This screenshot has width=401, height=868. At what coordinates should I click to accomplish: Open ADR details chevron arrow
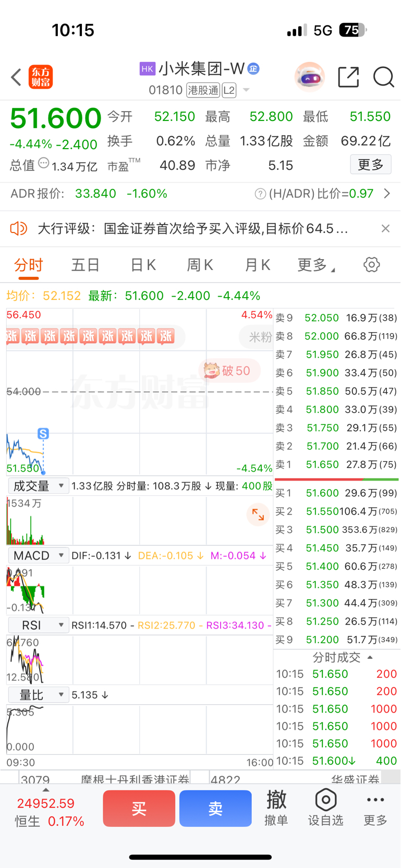[x=387, y=193]
